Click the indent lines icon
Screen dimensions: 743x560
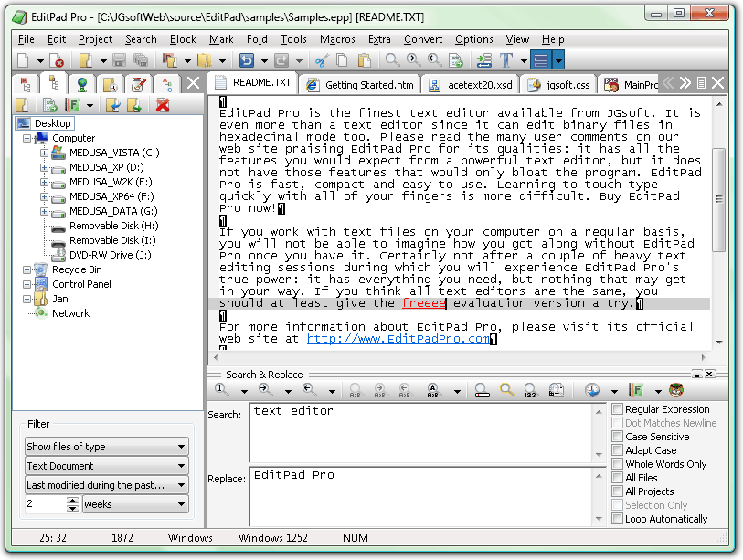(483, 60)
